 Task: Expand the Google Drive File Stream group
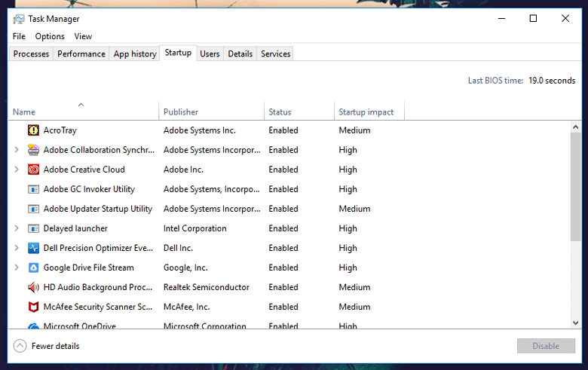coord(17,268)
